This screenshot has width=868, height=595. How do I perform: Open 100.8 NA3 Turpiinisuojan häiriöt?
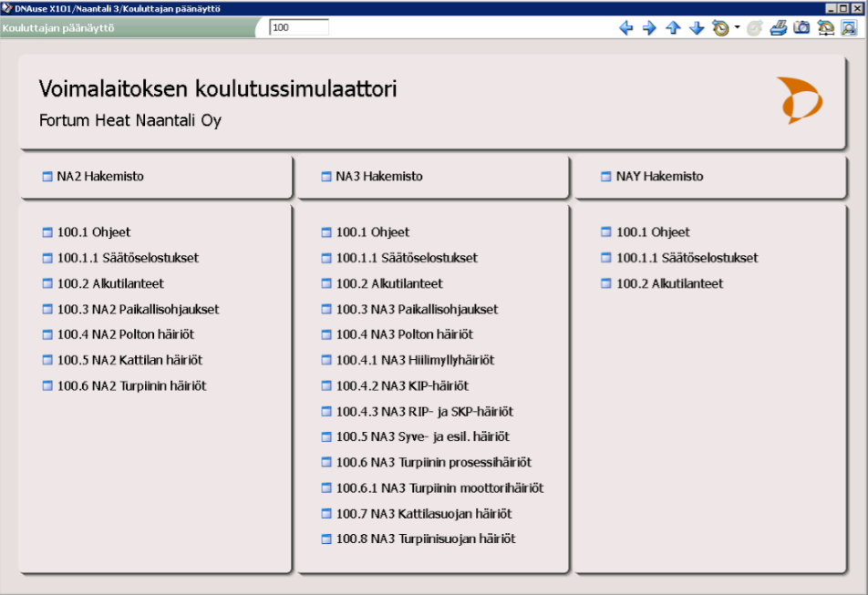point(419,539)
